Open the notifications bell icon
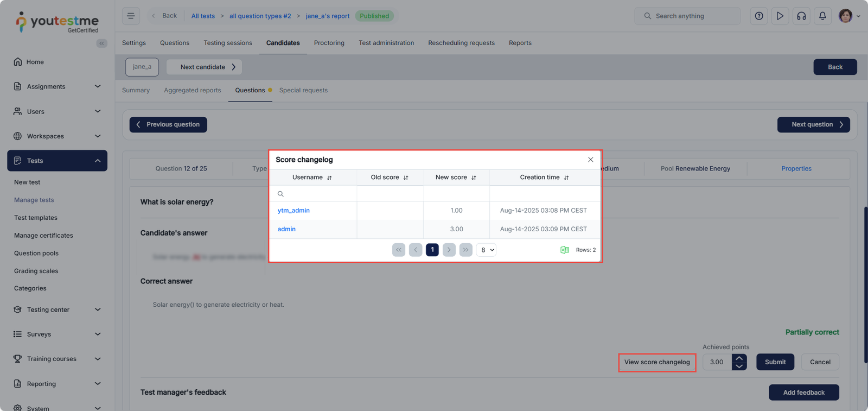The image size is (868, 411). coord(822,16)
